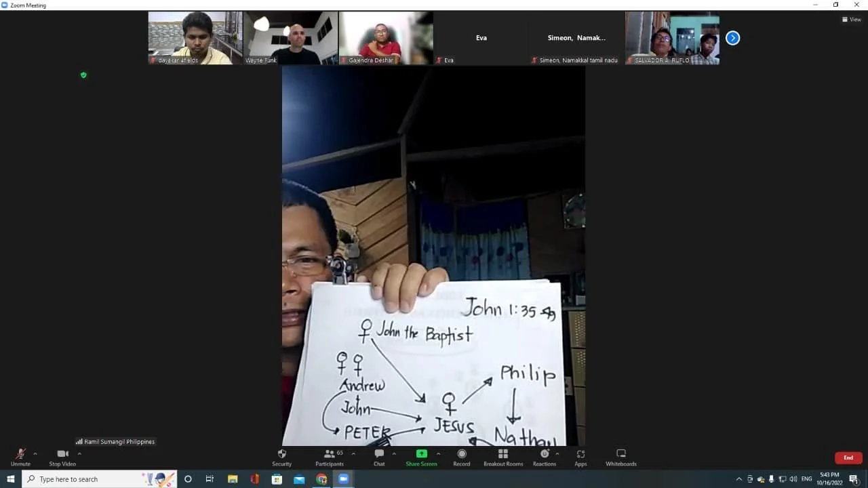Image resolution: width=868 pixels, height=488 pixels.
Task: Open Google Chrome from the taskbar
Action: 321,479
